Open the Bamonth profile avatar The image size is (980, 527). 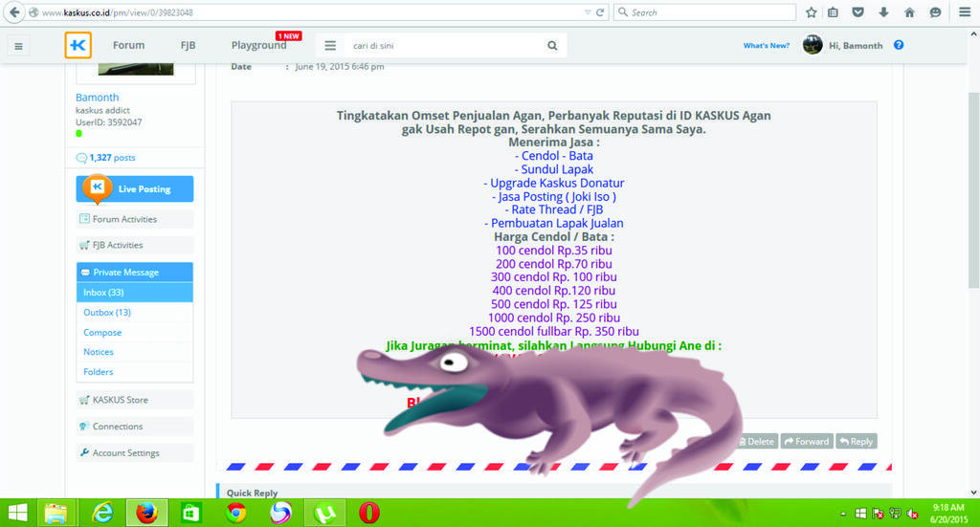pyautogui.click(x=813, y=45)
